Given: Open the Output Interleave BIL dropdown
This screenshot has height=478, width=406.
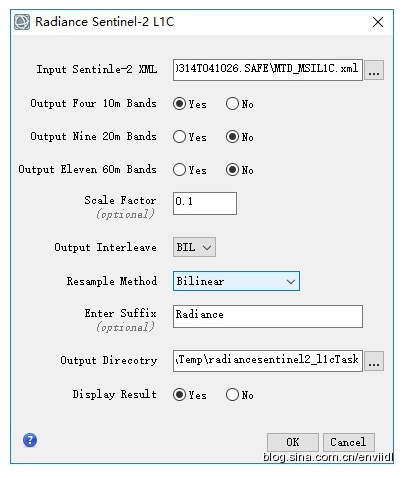Looking at the screenshot, I should tap(194, 247).
